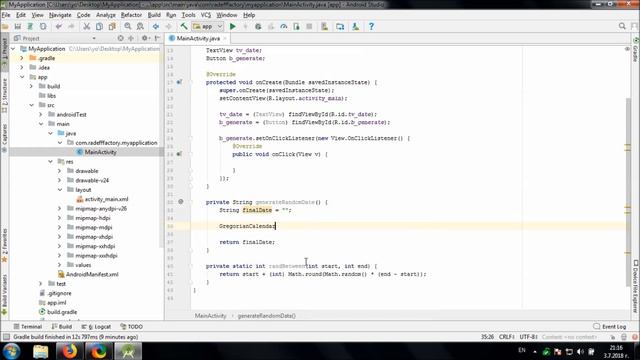The image size is (640, 360).
Task: Click the UTF-8 encoding indicator
Action: [529, 337]
